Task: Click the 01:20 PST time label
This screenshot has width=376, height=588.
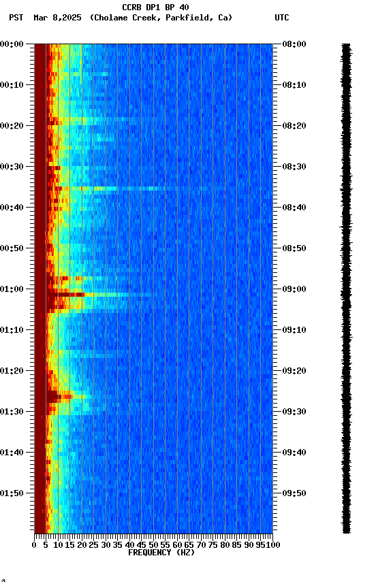Action: tap(12, 371)
